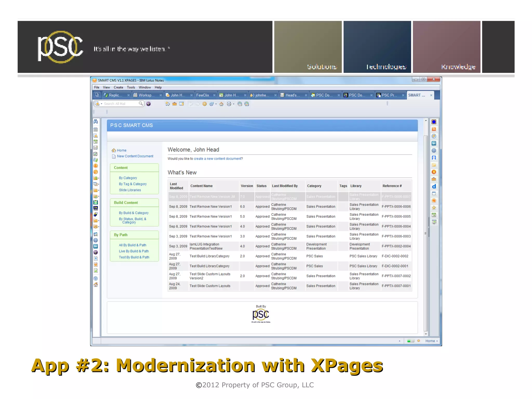The height and width of the screenshot is (399, 532).
Task: Click the help question mark icon in left bookmark bar
Action: click(x=96, y=278)
